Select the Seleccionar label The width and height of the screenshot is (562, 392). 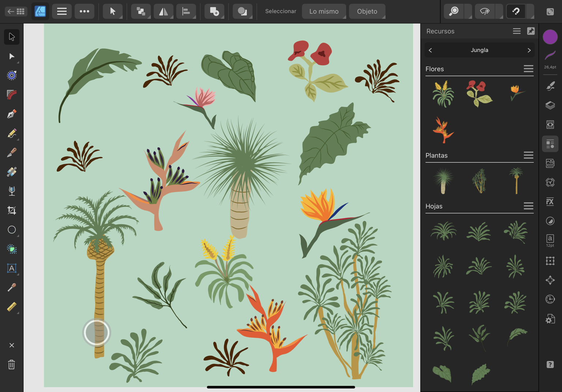[281, 11]
